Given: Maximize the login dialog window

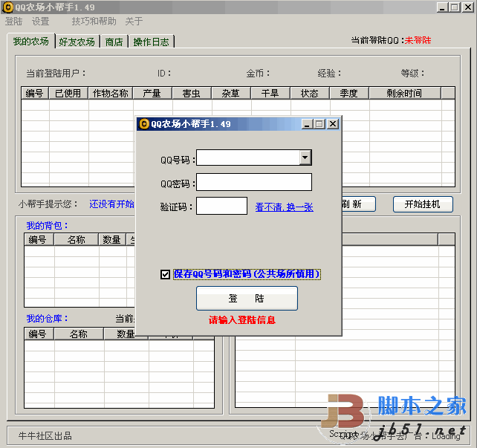Looking at the screenshot, I should (319, 124).
